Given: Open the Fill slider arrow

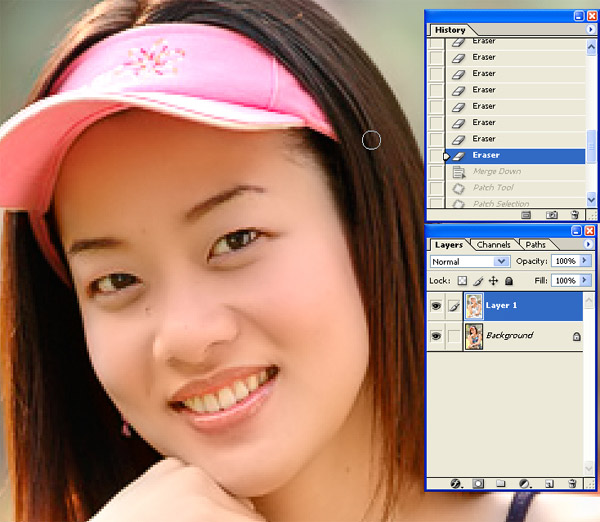Looking at the screenshot, I should click(x=585, y=281).
